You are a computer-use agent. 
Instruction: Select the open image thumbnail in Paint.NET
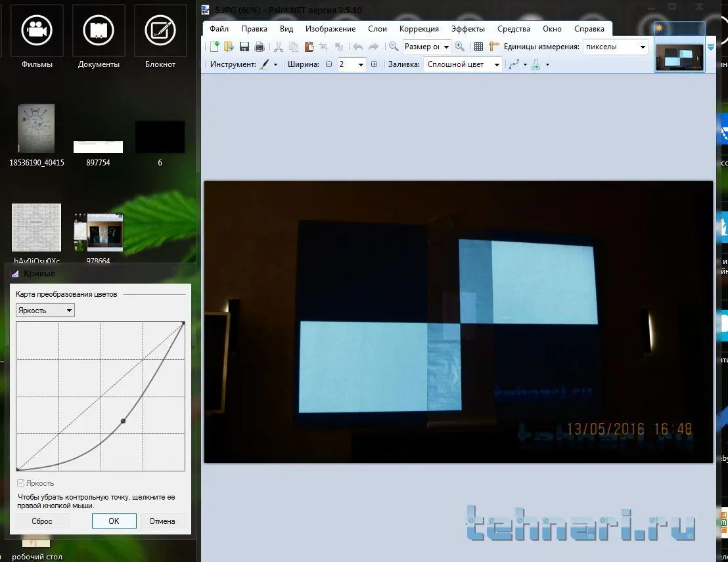(x=680, y=47)
